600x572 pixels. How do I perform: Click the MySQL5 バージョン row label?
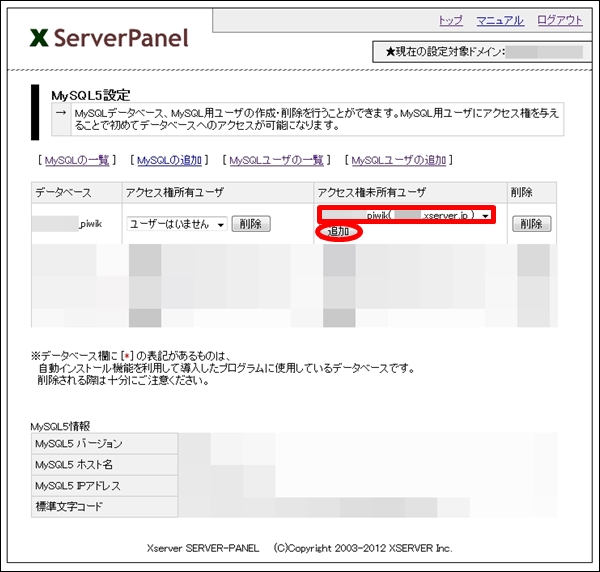click(x=104, y=443)
